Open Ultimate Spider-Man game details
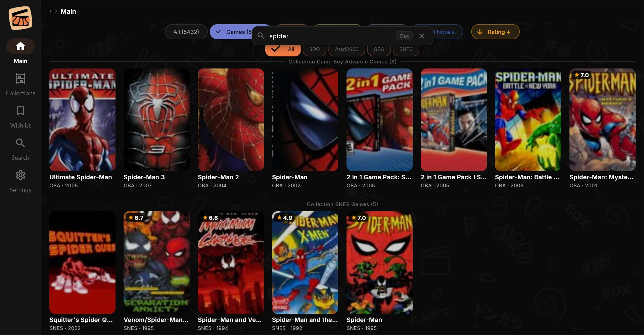The width and height of the screenshot is (644, 335). 82,120
